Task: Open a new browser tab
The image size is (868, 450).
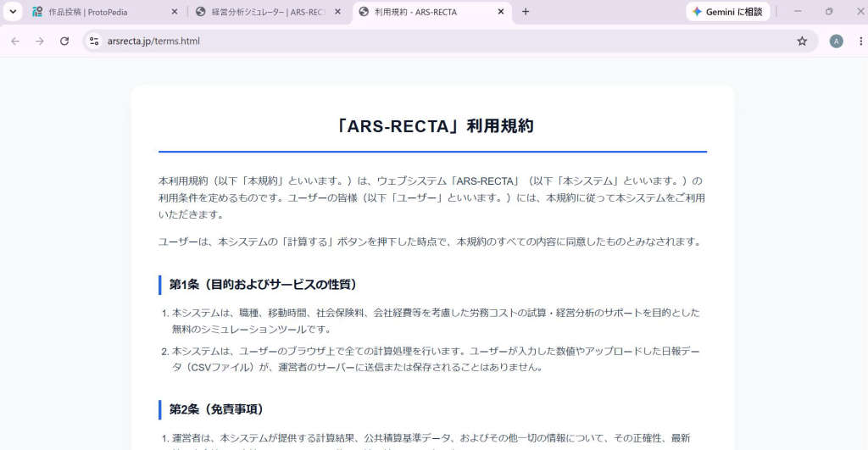Action: [526, 12]
